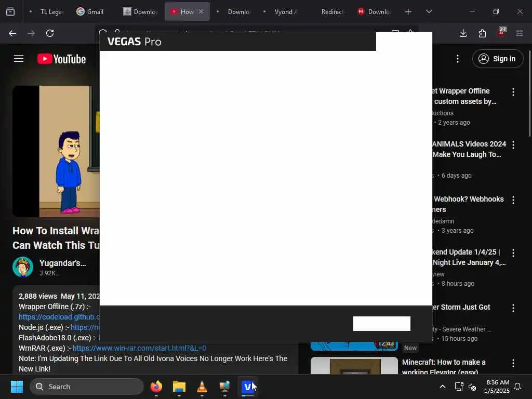
Task: Open the browser extensions menu
Action: click(x=482, y=33)
